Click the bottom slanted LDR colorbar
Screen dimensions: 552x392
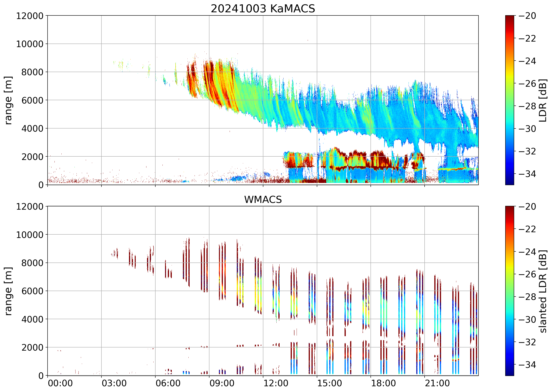(x=509, y=291)
